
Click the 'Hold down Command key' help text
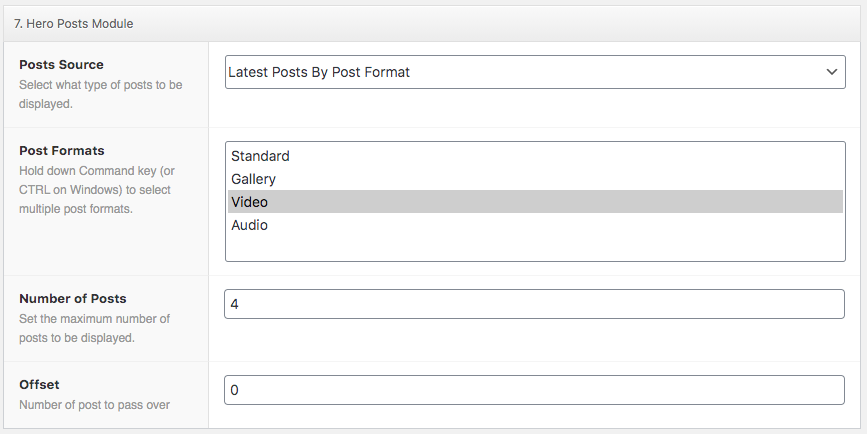tap(97, 190)
